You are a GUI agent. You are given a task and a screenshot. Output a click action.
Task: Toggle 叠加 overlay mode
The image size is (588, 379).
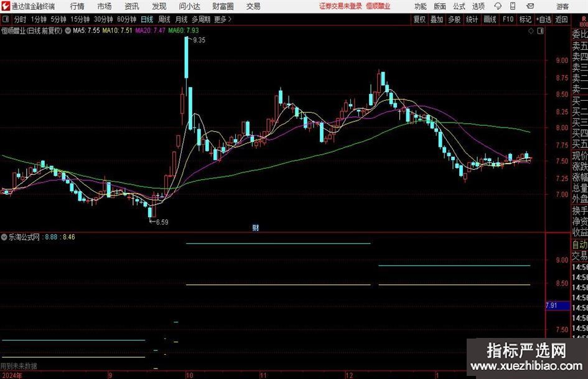click(x=437, y=19)
